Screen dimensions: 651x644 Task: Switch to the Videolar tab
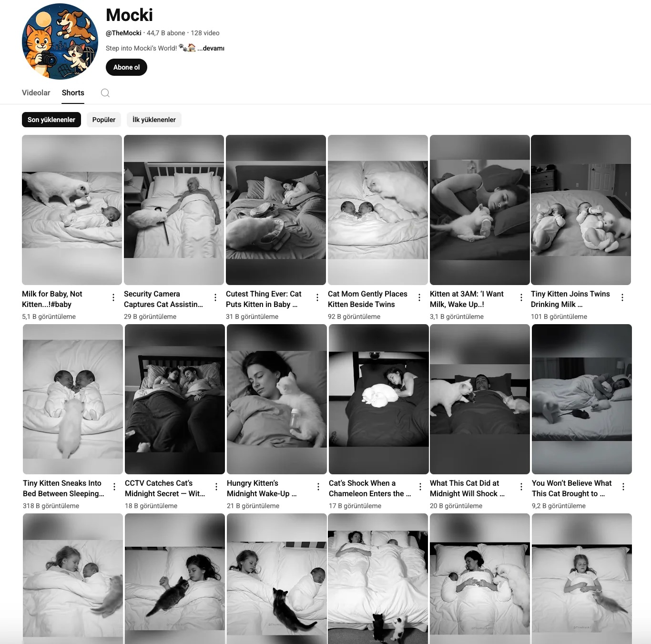[36, 93]
